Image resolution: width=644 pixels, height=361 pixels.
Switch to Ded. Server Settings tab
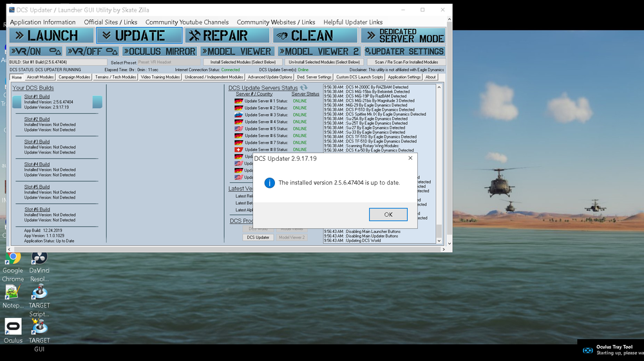[314, 77]
